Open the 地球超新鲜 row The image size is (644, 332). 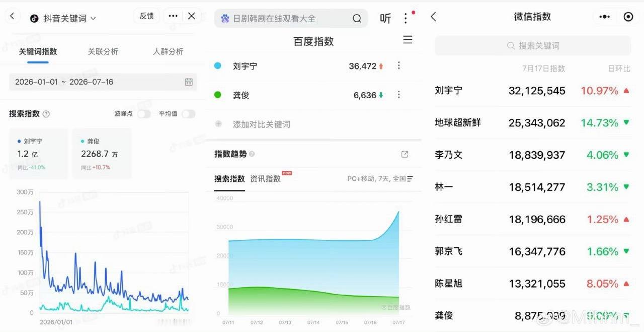click(533, 123)
